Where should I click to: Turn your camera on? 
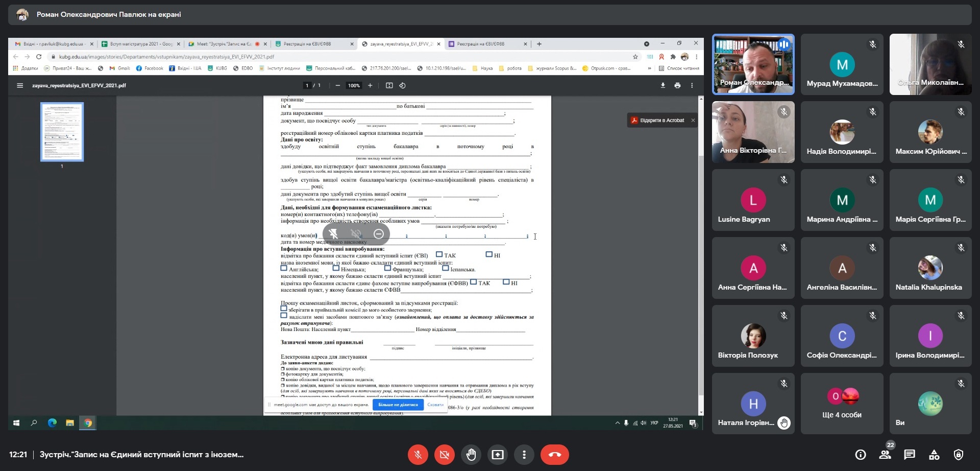tap(444, 455)
